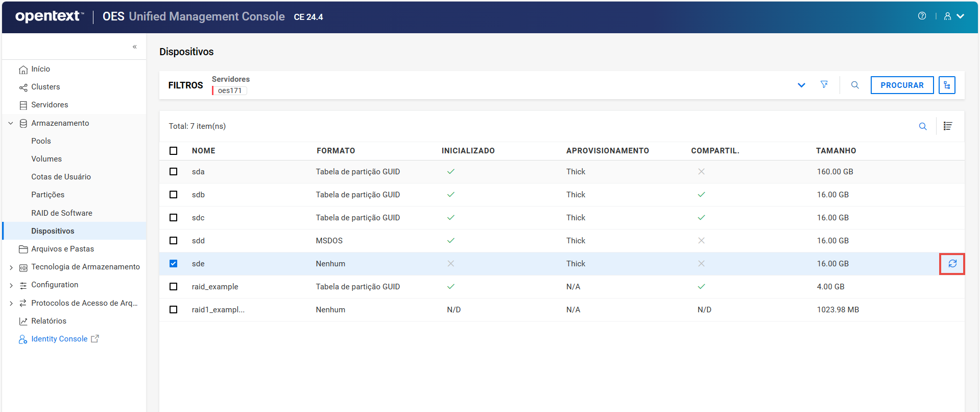Open the help question mark icon
The height and width of the screenshot is (412, 980).
(922, 16)
